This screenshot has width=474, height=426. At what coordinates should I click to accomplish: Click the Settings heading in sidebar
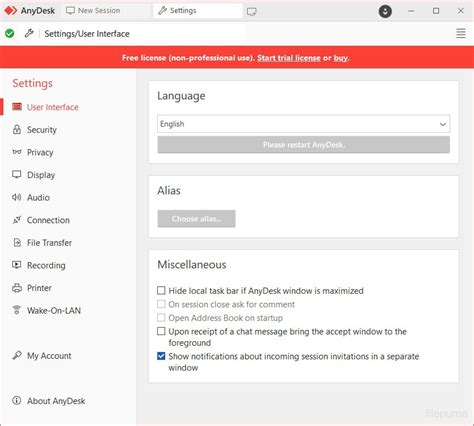tap(32, 83)
